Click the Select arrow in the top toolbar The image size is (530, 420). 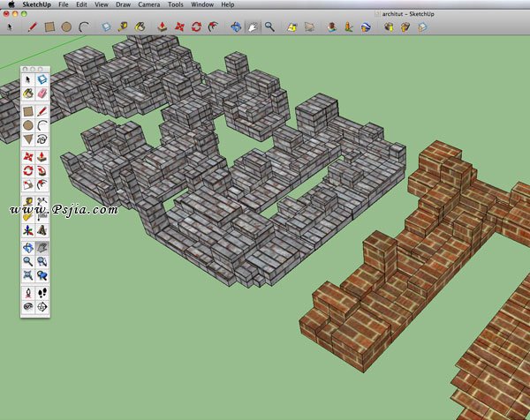point(10,27)
